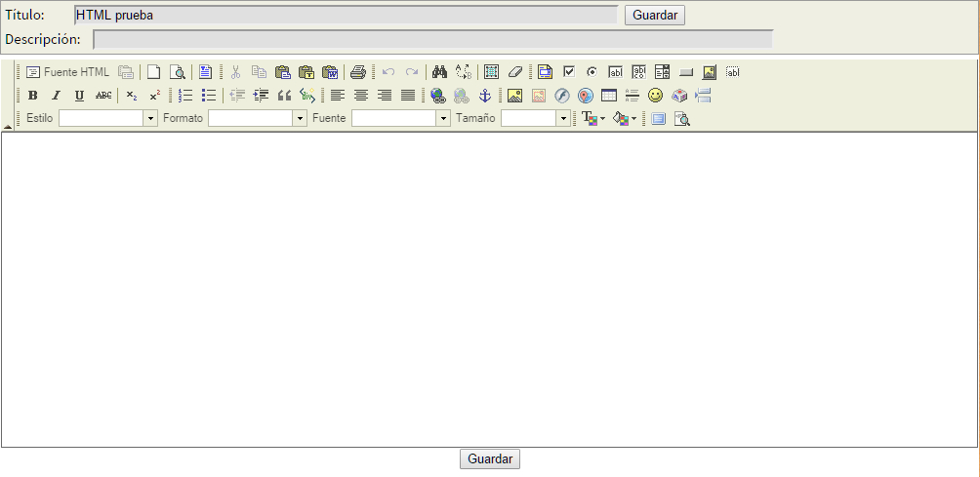The width and height of the screenshot is (980, 477).
Task: Paste content from Word
Action: click(330, 72)
